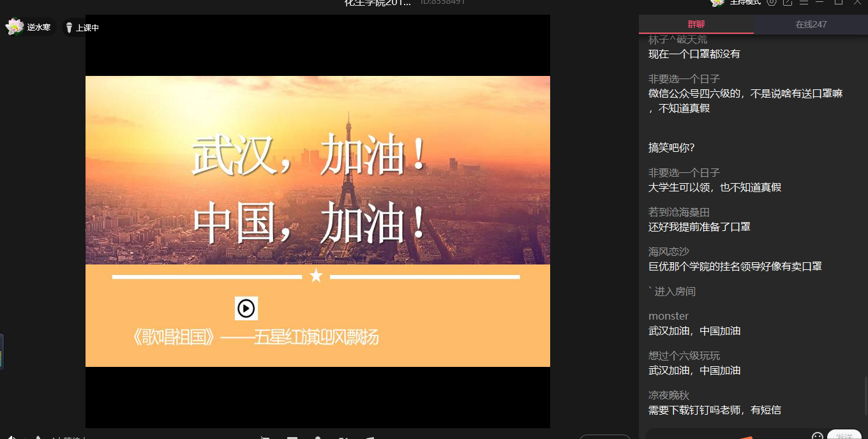Click username 海风恋沙 in chat
This screenshot has height=439, width=868.
[668, 251]
